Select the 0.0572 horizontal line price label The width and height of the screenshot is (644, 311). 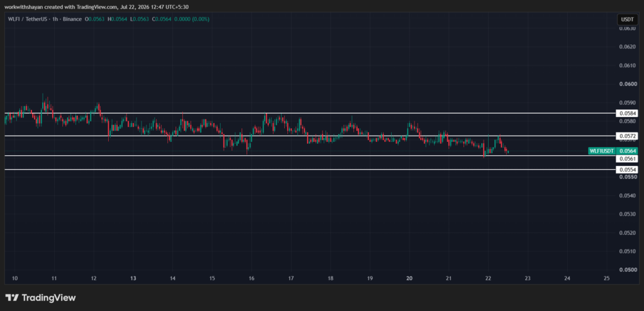tap(627, 136)
